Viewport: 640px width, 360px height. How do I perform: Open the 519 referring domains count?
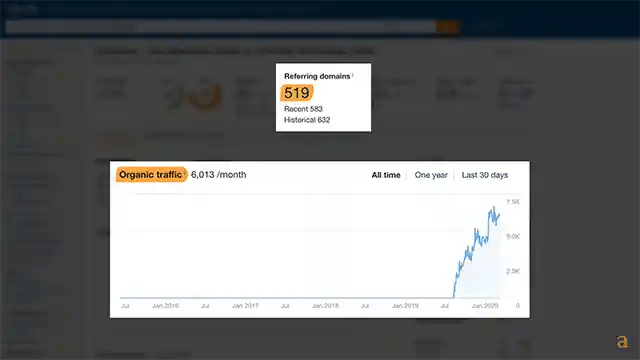297,93
